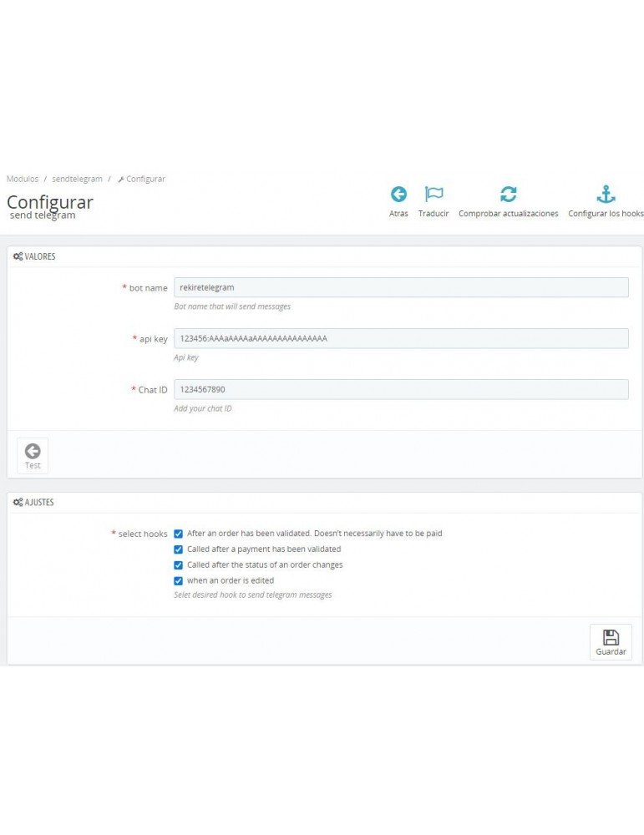Viewport: 644px width, 835px height.
Task: Click the 'Chat ID' field label
Action: pos(152,390)
